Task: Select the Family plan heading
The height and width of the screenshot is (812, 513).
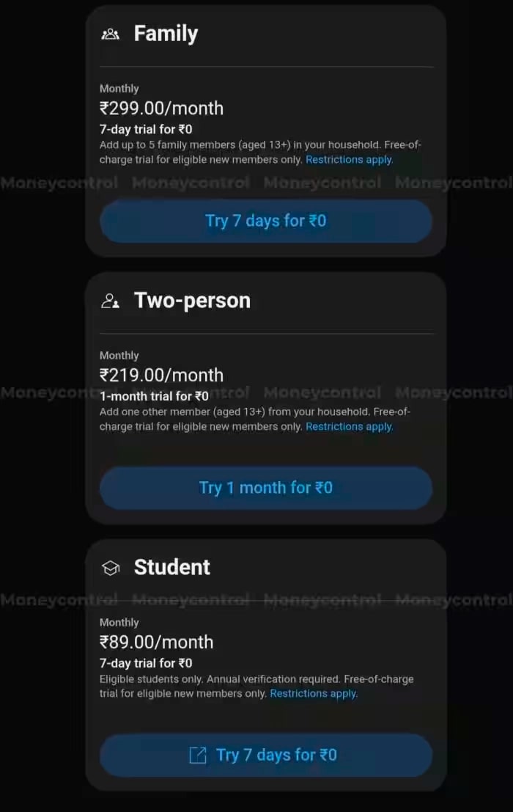Action: tap(166, 34)
